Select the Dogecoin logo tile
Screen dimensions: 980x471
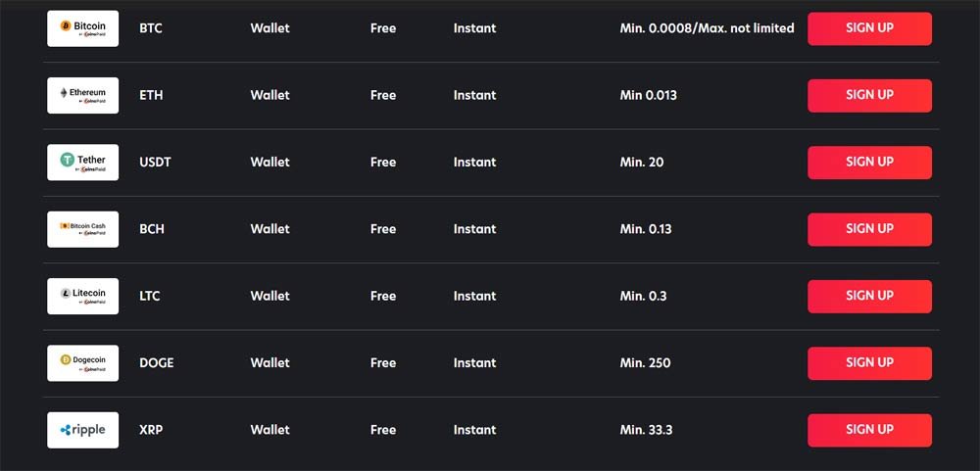(82, 362)
